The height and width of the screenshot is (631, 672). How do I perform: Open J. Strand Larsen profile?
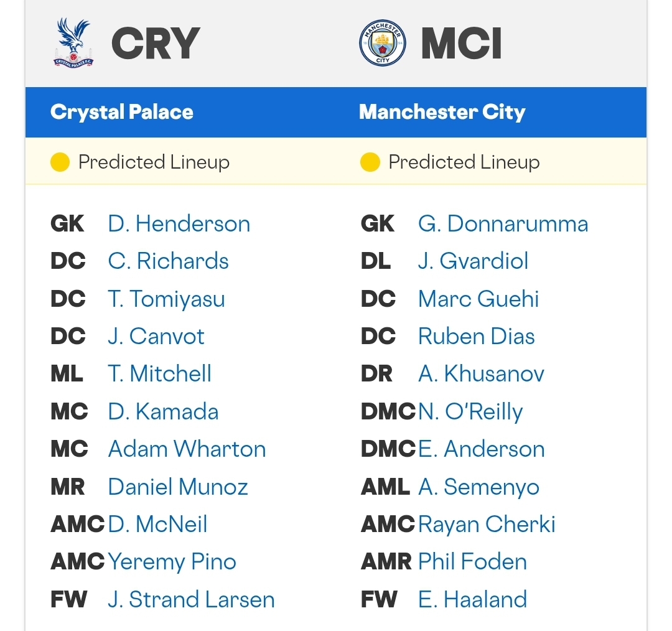[x=191, y=599]
